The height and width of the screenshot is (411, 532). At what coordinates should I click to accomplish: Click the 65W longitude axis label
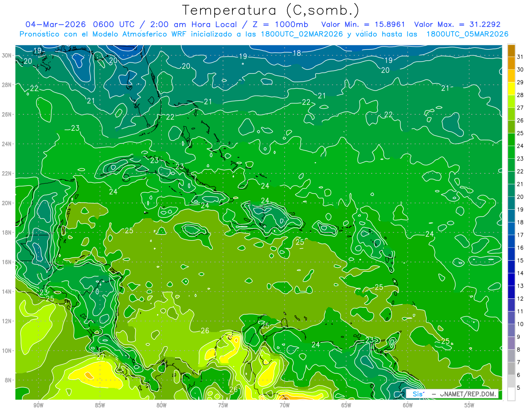coord(346,405)
